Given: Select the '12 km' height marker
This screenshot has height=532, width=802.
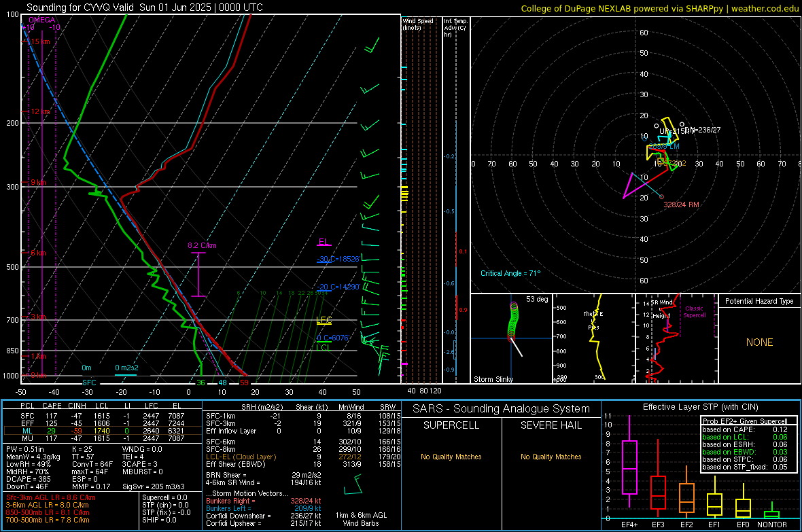Looking at the screenshot, I should (x=40, y=111).
